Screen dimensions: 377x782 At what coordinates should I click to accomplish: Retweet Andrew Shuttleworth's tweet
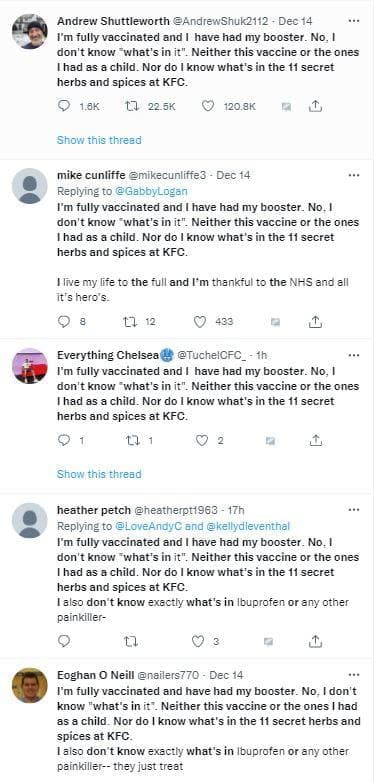tap(130, 106)
